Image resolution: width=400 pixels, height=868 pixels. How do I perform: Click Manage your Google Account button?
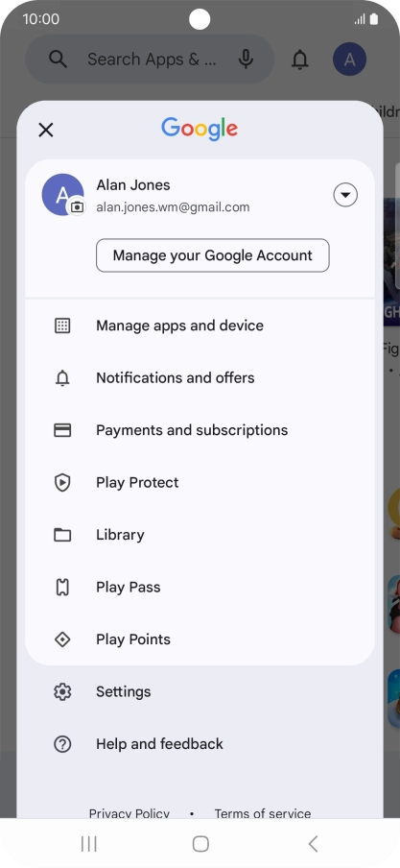[213, 255]
